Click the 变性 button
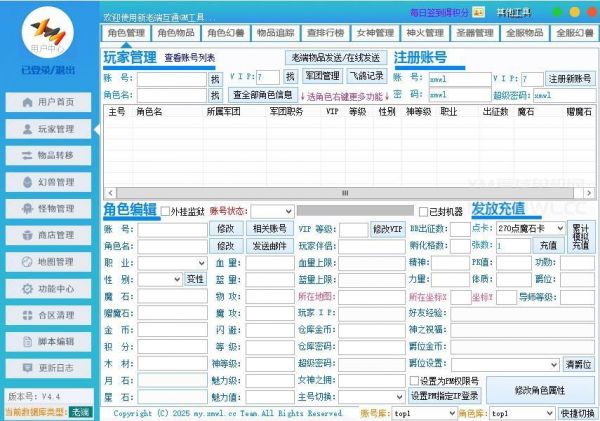This screenshot has width=600, height=421. [x=196, y=279]
